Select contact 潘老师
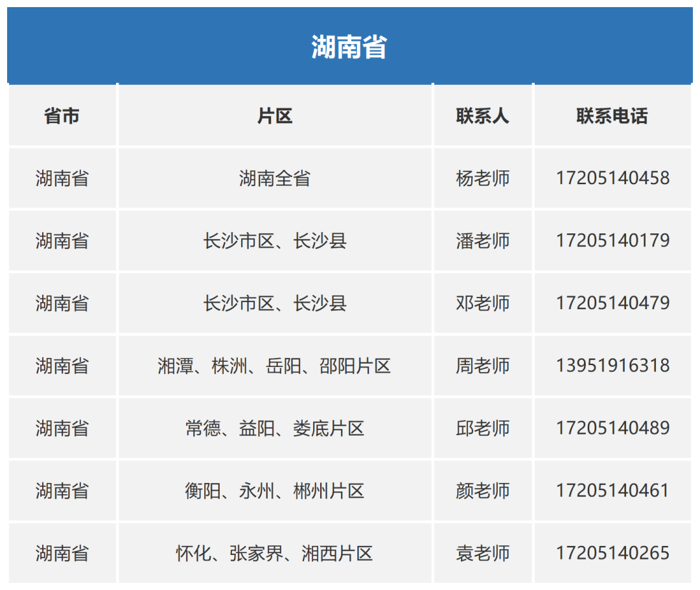Screen dimensions: 700x590 coord(482,241)
